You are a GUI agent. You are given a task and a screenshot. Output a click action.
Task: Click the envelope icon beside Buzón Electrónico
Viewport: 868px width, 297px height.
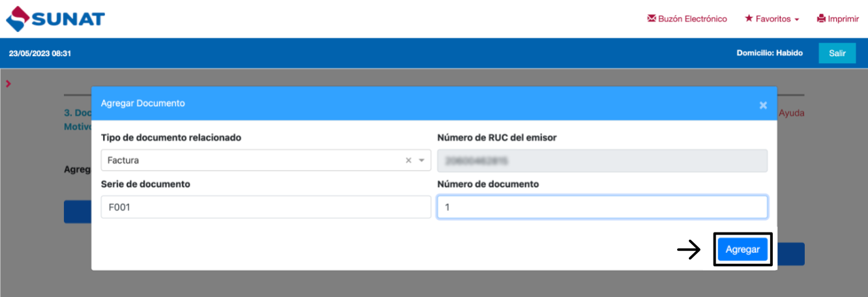pos(651,19)
